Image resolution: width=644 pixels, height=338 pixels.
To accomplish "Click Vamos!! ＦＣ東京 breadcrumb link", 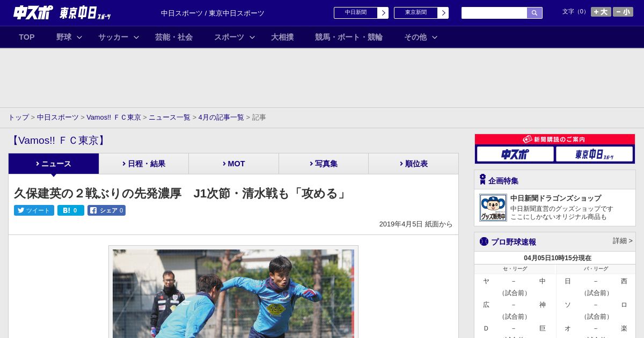I will pyautogui.click(x=114, y=117).
